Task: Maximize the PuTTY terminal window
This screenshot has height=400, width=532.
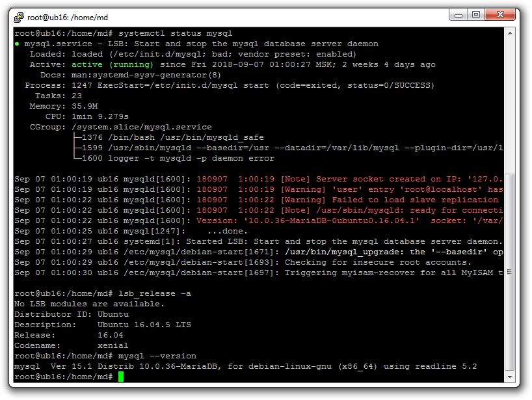Action: point(477,15)
